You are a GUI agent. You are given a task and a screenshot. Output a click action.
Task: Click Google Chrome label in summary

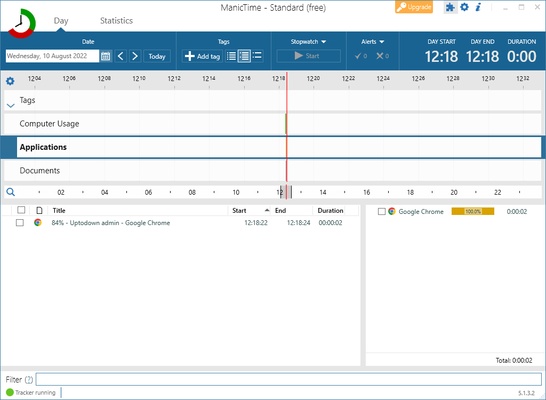pyautogui.click(x=421, y=211)
